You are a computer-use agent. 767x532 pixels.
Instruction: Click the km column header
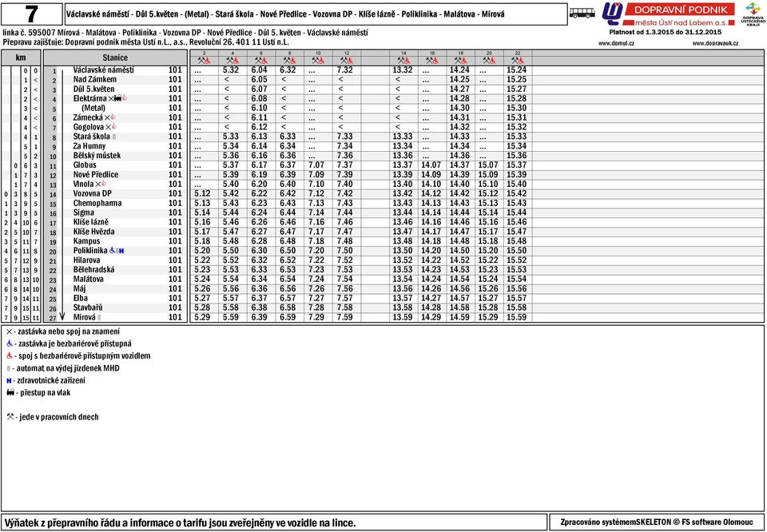tap(21, 58)
